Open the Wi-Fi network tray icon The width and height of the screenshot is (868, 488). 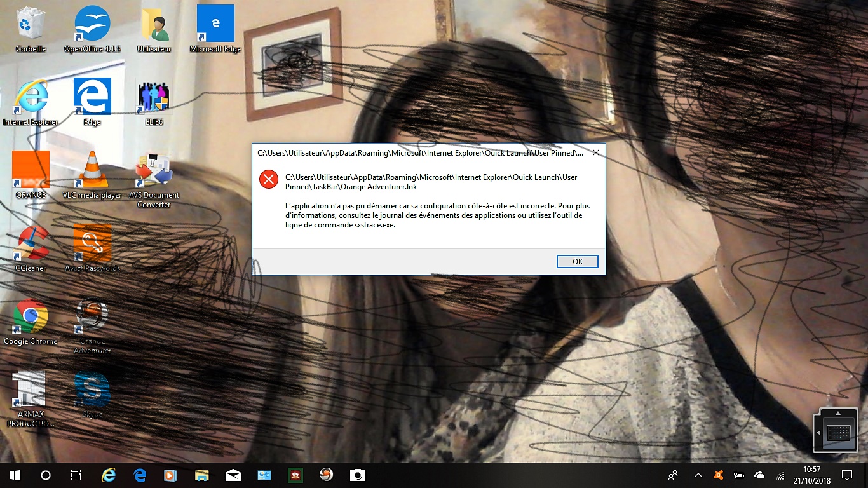[x=780, y=475]
